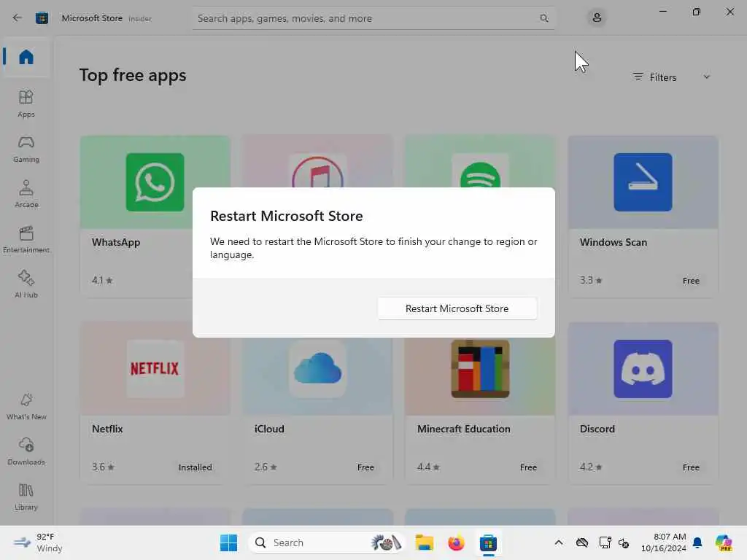The width and height of the screenshot is (747, 560).
Task: Click the Netflix title text
Action: pos(107,429)
